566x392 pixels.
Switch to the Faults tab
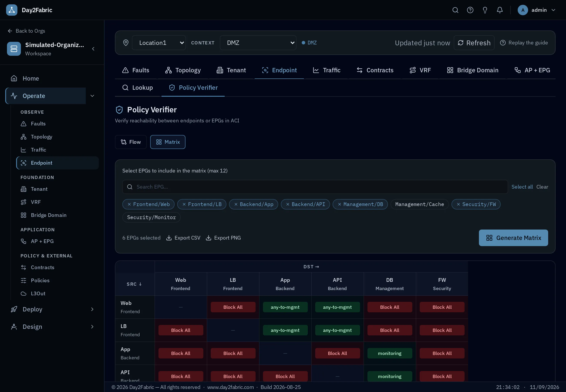[136, 70]
